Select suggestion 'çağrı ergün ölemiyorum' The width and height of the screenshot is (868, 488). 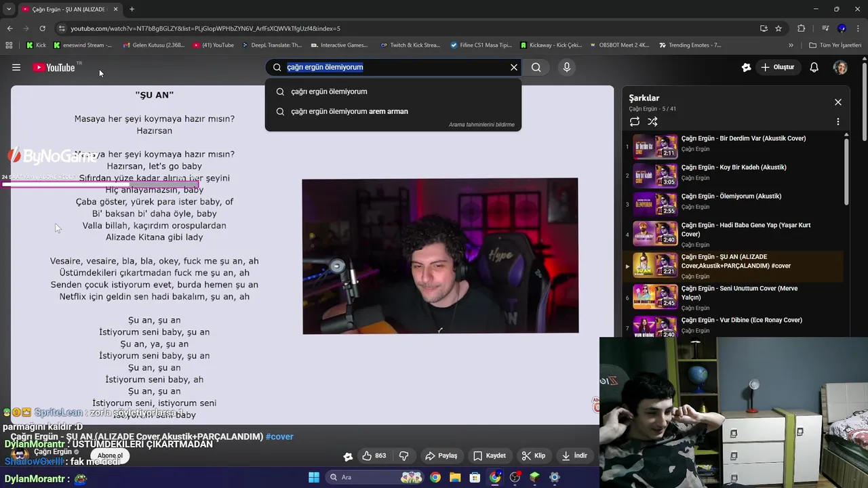329,91
